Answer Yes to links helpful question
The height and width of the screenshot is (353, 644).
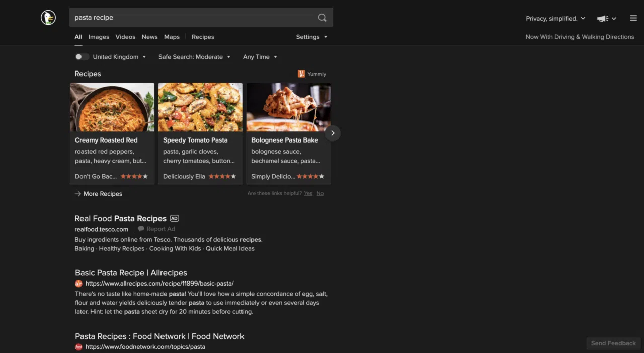[x=308, y=193]
